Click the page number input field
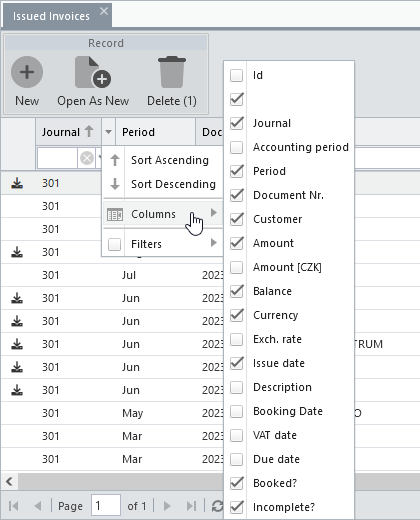 (106, 506)
